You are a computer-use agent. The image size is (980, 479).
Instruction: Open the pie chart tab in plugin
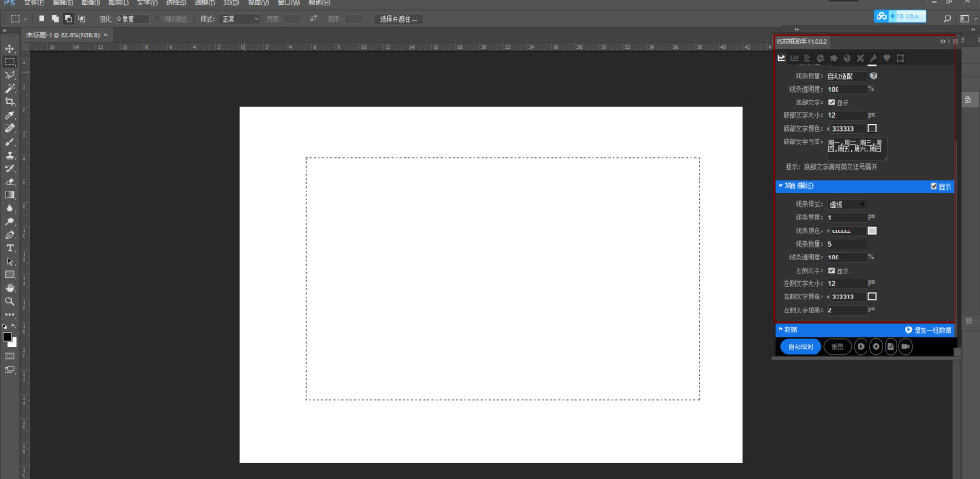820,59
